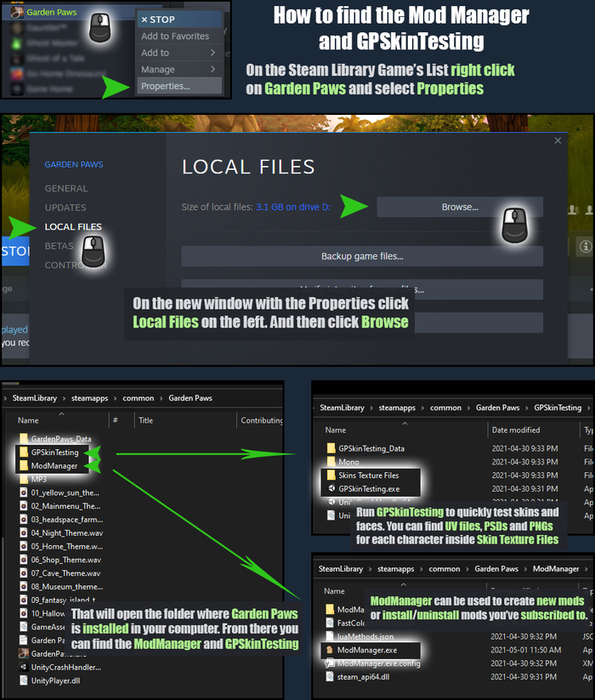595x700 pixels.
Task: Expand the Manage submenu
Action: [x=178, y=69]
